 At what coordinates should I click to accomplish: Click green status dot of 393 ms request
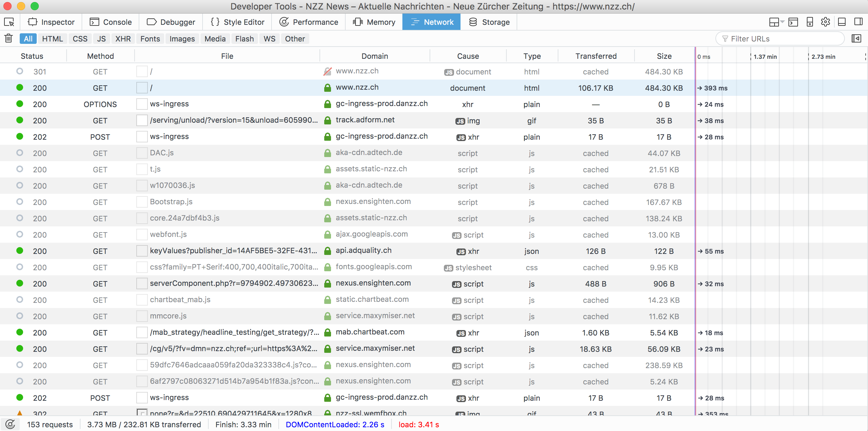20,87
